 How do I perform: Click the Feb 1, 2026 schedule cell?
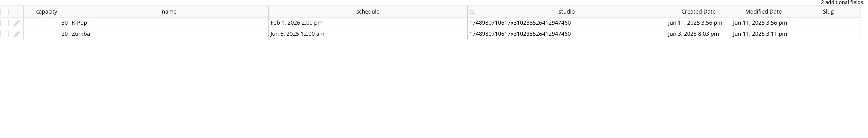(368, 23)
